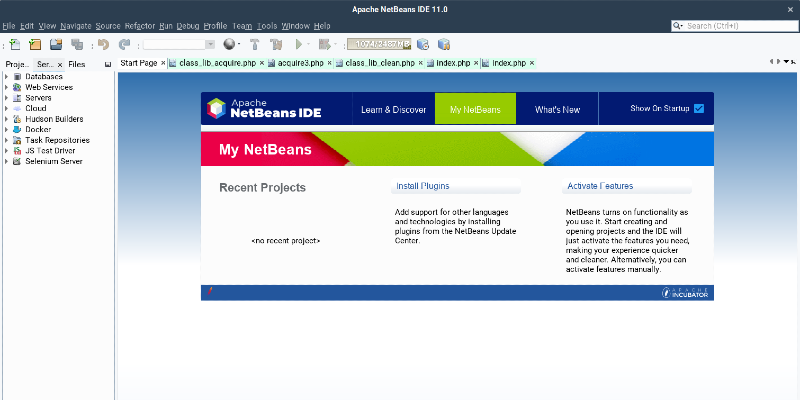This screenshot has width=800, height=400.
Task: Toggle the Show On Startup checkbox
Action: (699, 108)
